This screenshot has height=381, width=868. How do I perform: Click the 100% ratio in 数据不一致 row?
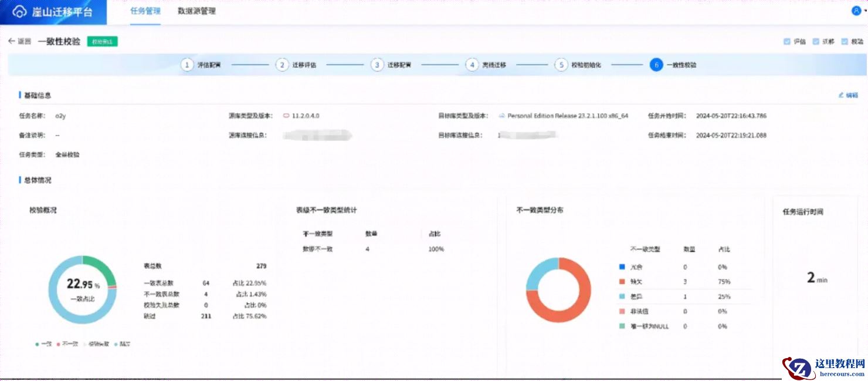tap(436, 249)
